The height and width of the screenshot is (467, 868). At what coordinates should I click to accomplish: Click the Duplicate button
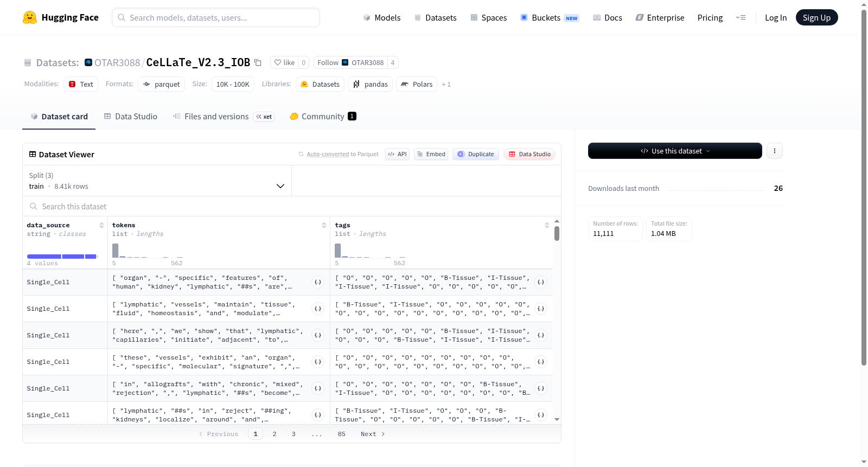(476, 154)
